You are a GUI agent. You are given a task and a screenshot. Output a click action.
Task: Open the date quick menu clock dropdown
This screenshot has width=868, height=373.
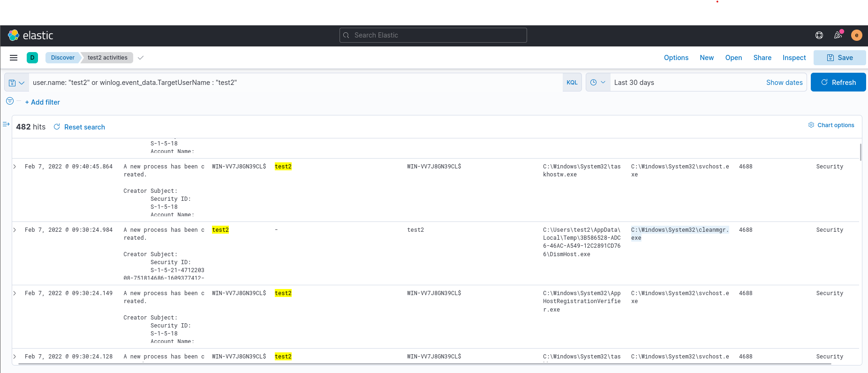pos(598,82)
